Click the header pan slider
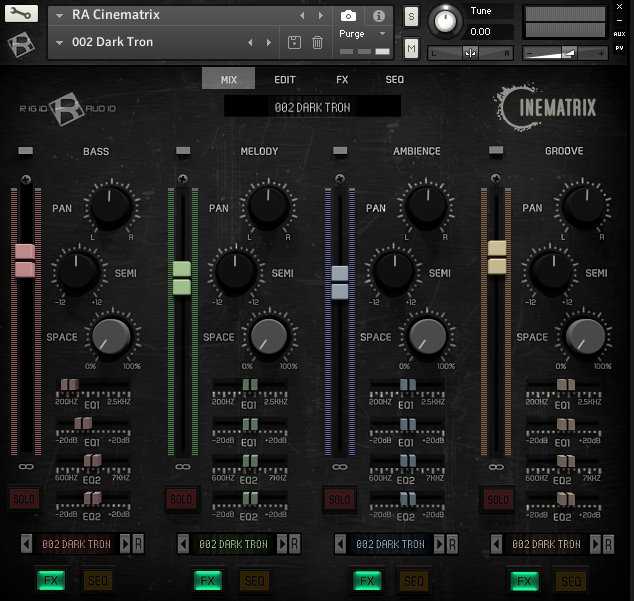 pyautogui.click(x=470, y=53)
